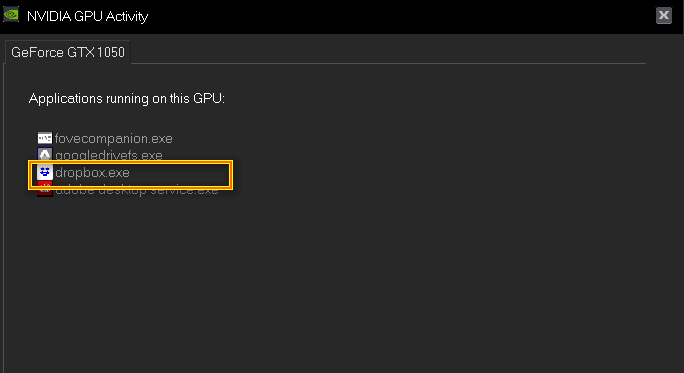This screenshot has height=373, width=684.
Task: Close the NVIDIA GPU Activity window
Action: pos(664,16)
